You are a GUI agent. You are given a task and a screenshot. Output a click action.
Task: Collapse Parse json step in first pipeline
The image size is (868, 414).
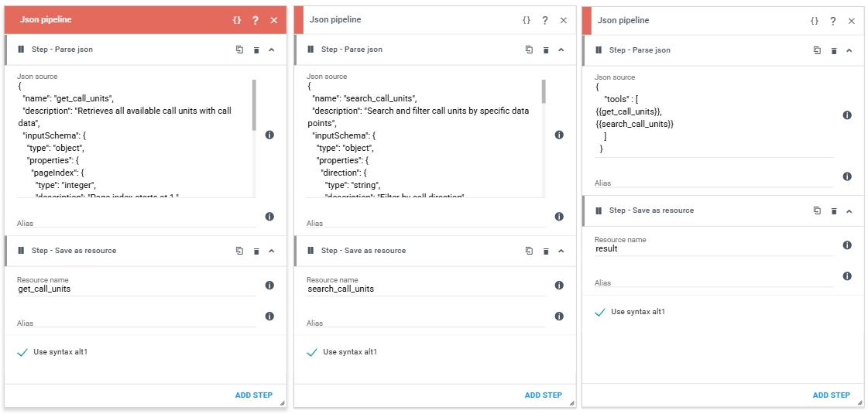pos(271,50)
